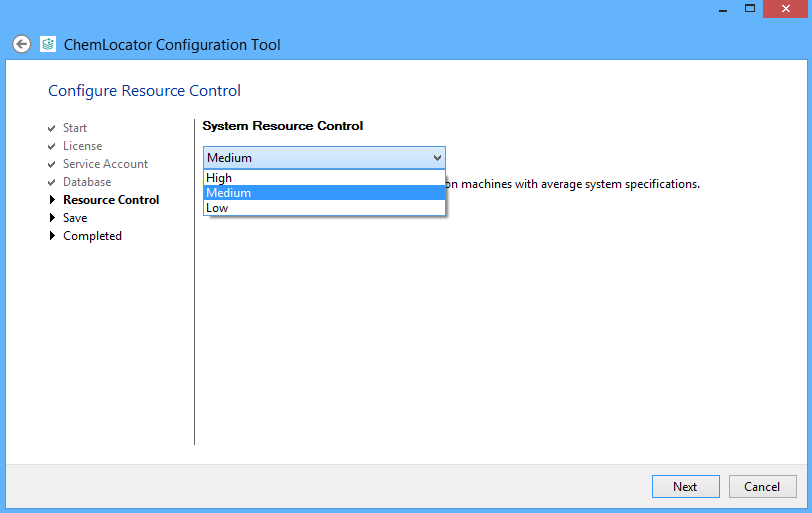
Task: Collapse the System Resource Control dropdown arrow
Action: pyautogui.click(x=437, y=158)
